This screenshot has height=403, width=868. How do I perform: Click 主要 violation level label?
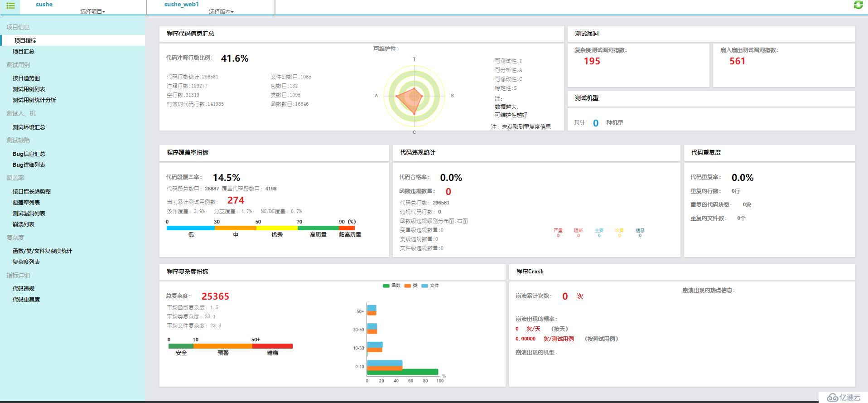599,231
